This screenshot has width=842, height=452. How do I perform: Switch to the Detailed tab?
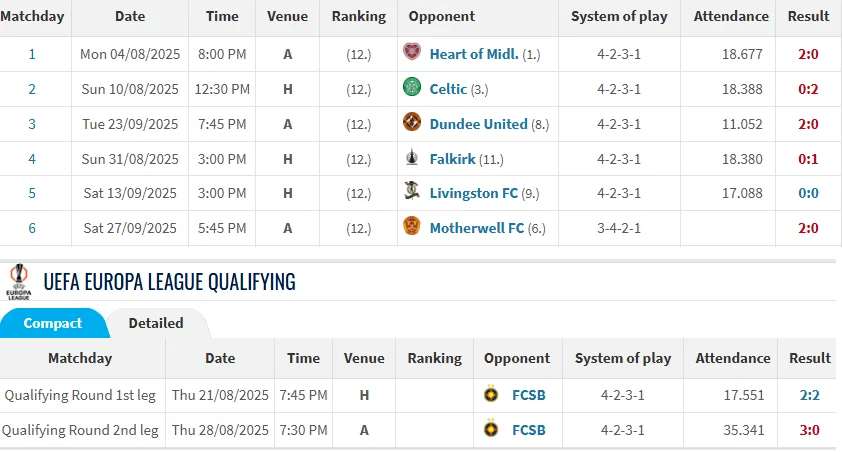pyautogui.click(x=156, y=323)
